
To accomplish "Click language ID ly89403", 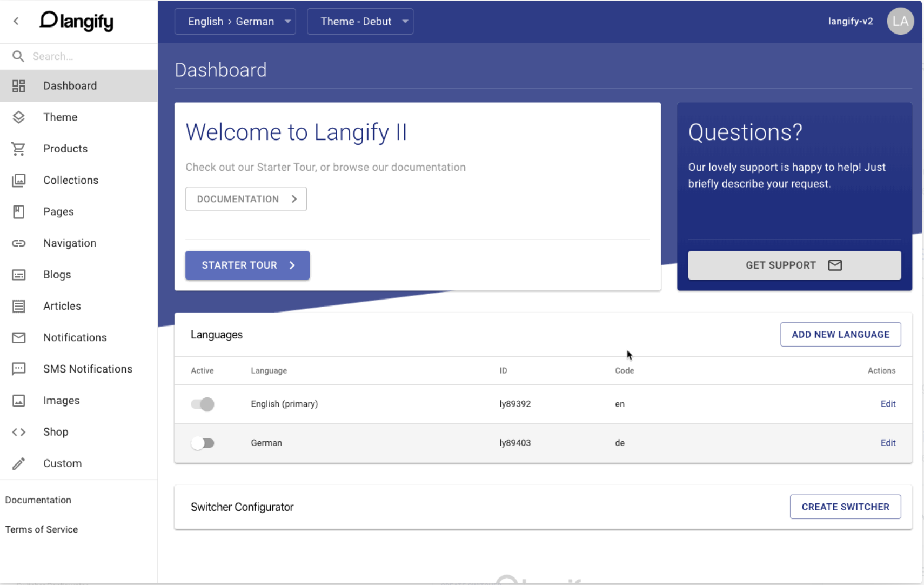I will (515, 443).
